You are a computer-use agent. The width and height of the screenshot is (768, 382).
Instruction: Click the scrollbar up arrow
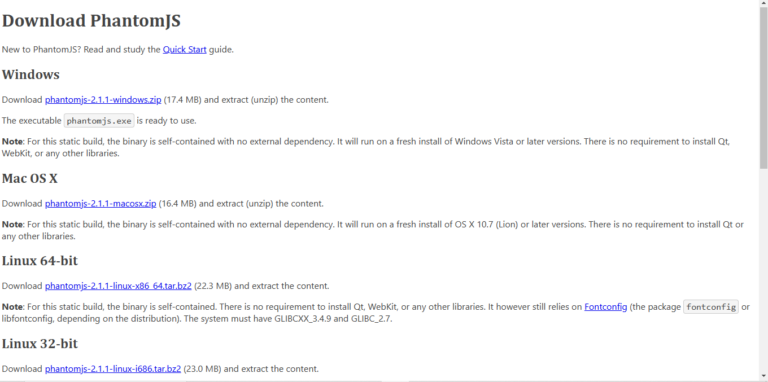pyautogui.click(x=764, y=4)
